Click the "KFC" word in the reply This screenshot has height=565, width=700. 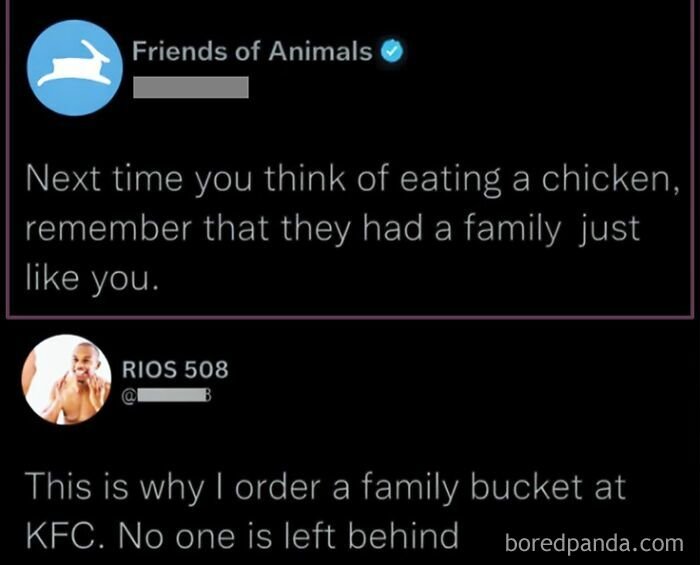pos(62,535)
